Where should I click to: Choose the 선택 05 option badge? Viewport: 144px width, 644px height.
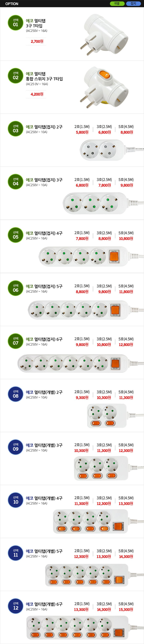pos(16,235)
